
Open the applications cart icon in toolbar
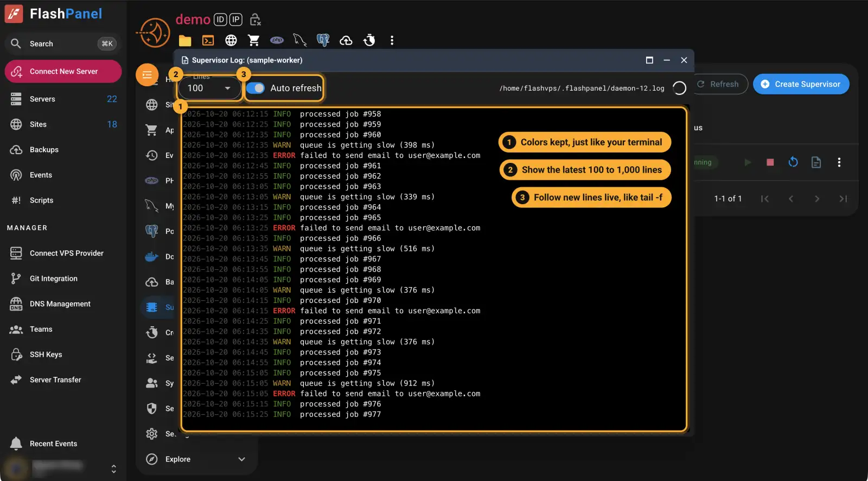click(253, 41)
